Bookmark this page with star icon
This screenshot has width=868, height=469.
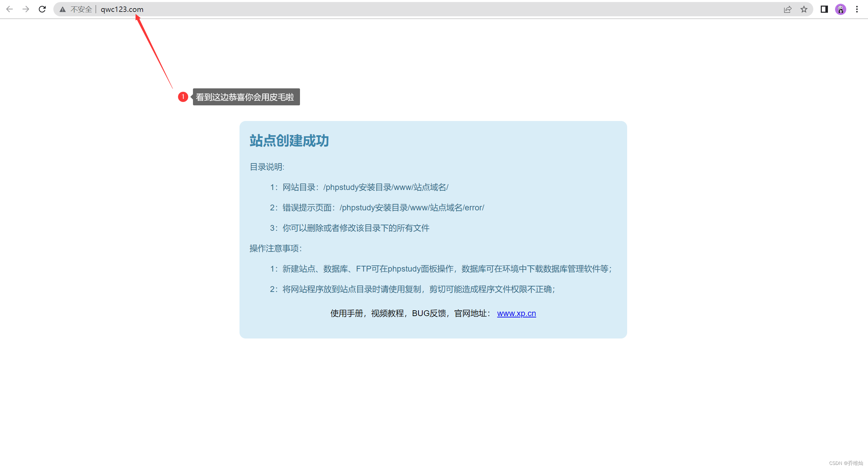[804, 10]
